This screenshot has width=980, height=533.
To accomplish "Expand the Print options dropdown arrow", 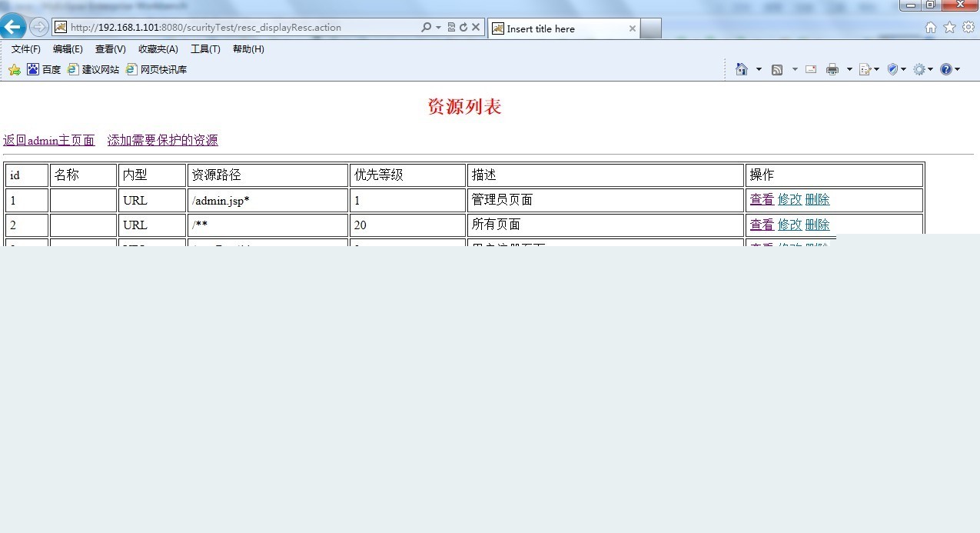I will coord(849,68).
